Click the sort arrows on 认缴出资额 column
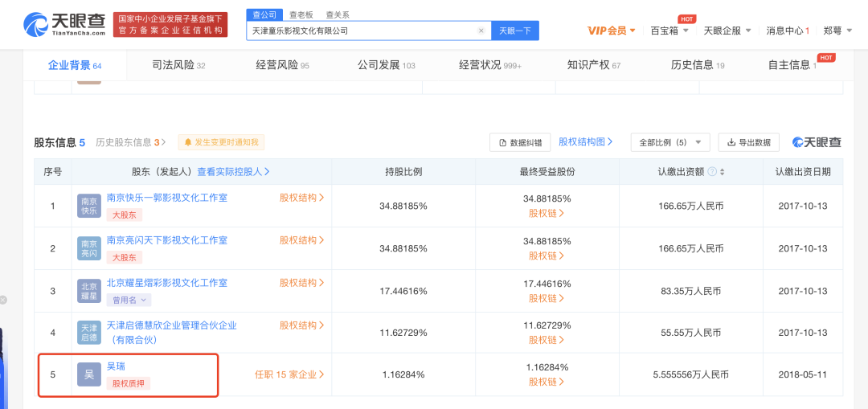 click(x=722, y=172)
